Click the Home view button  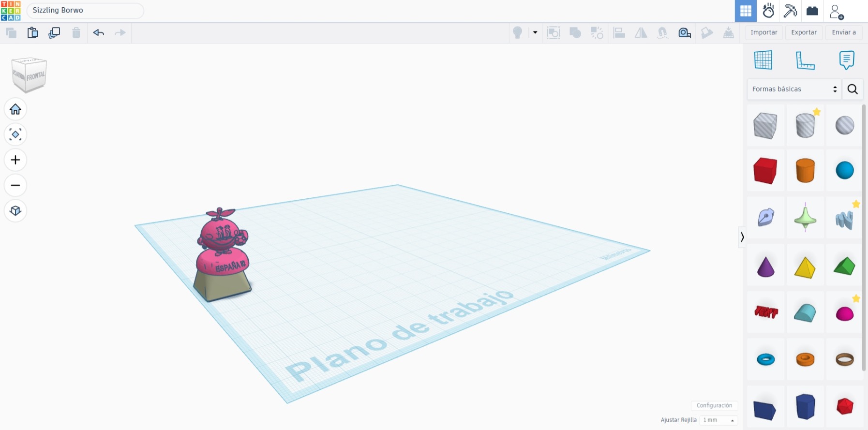point(15,109)
